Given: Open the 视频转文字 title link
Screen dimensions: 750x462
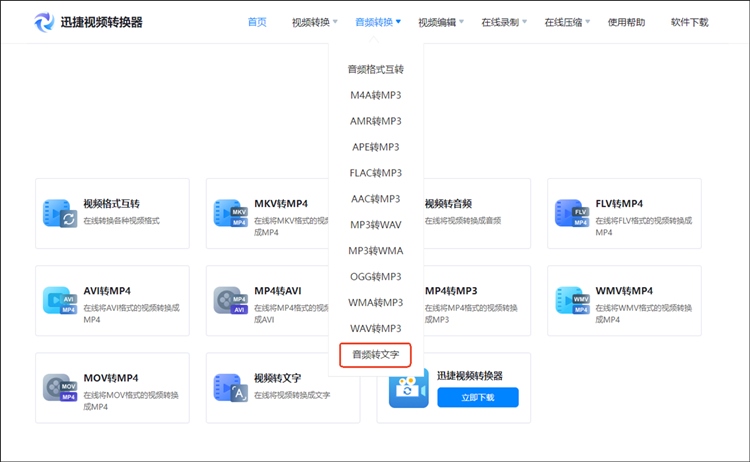Looking at the screenshot, I should [x=277, y=378].
